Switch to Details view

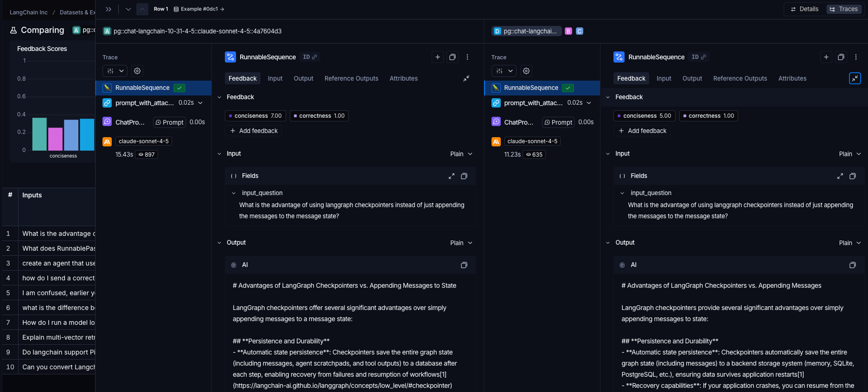[804, 9]
